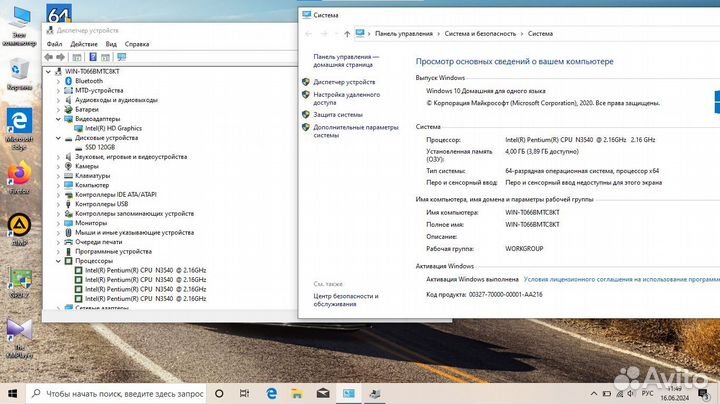The width and height of the screenshot is (720, 404).
Task: Collapse the Дисковые устройства category
Action: pyautogui.click(x=58, y=138)
